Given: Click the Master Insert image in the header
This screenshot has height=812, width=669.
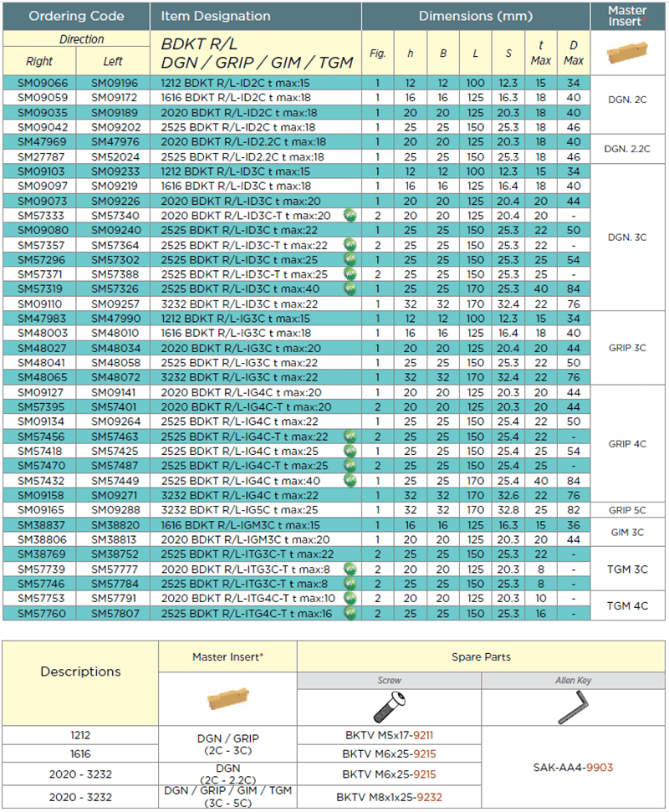Looking at the screenshot, I should (x=627, y=52).
